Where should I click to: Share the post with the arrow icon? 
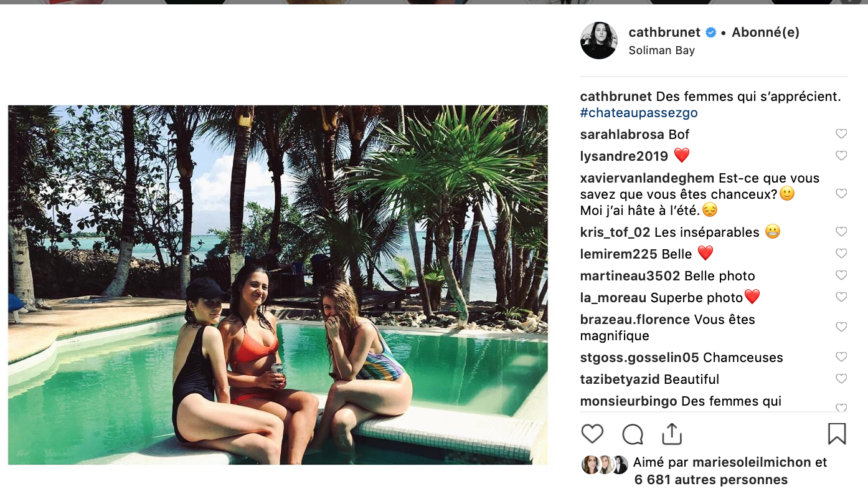[x=672, y=434]
